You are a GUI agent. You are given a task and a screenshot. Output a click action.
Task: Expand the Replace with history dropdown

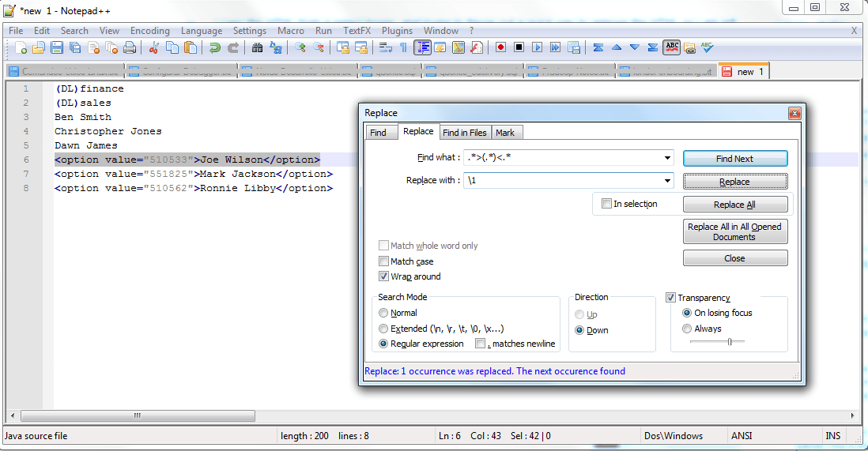click(x=668, y=181)
